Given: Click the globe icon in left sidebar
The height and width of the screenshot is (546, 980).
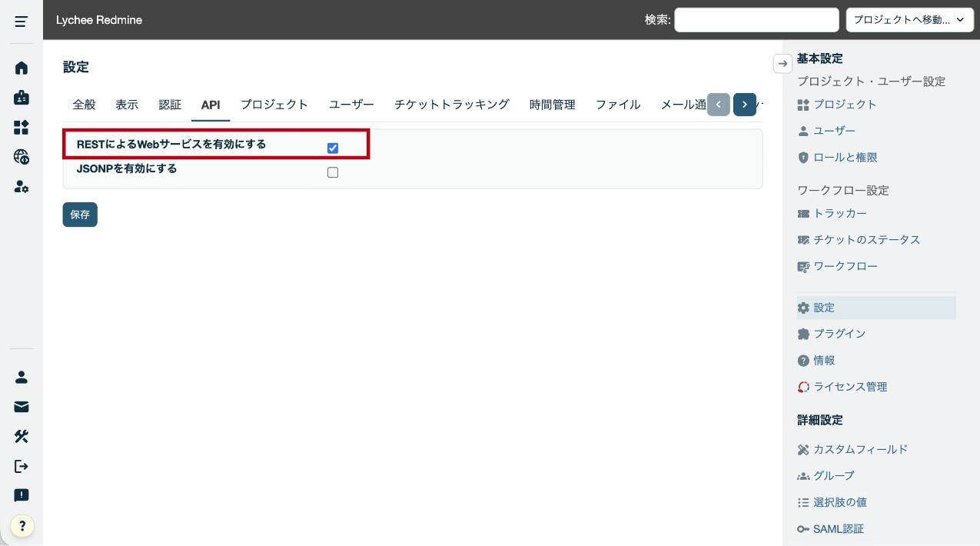Looking at the screenshot, I should click(x=22, y=157).
